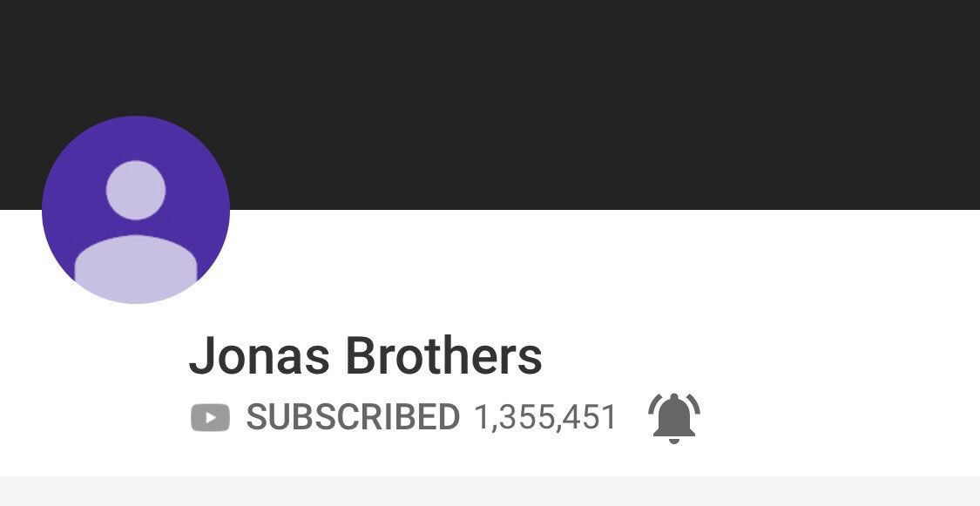Click the left ringing wave beside bell
980x506 pixels.
click(x=653, y=405)
